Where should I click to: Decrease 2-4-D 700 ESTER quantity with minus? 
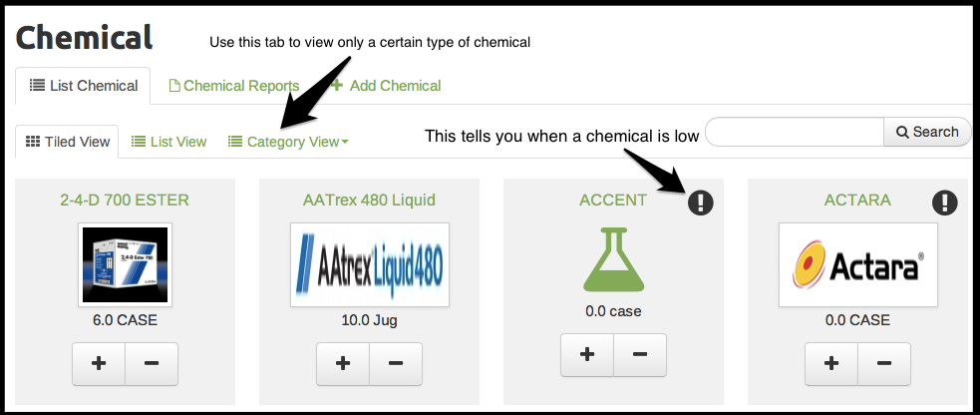[x=152, y=364]
